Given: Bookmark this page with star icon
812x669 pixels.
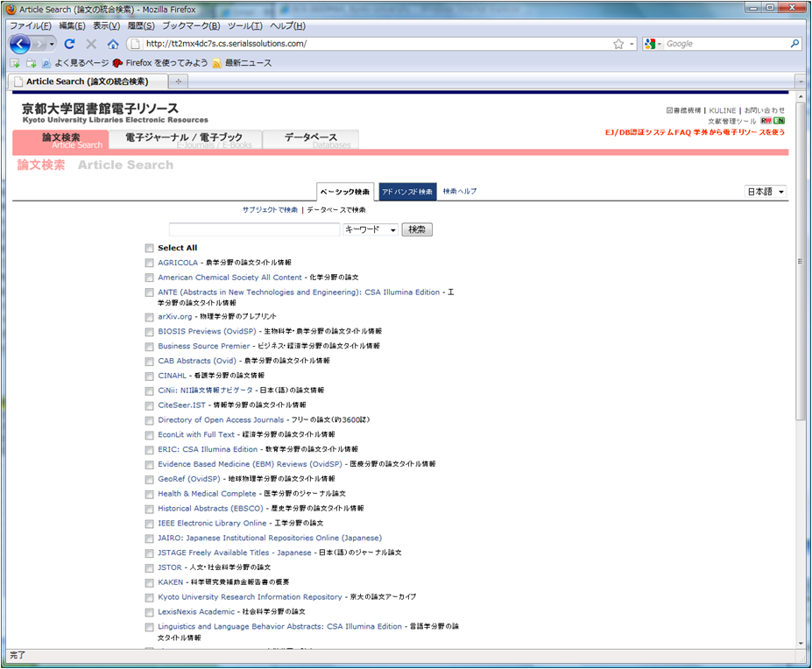Looking at the screenshot, I should [x=618, y=44].
